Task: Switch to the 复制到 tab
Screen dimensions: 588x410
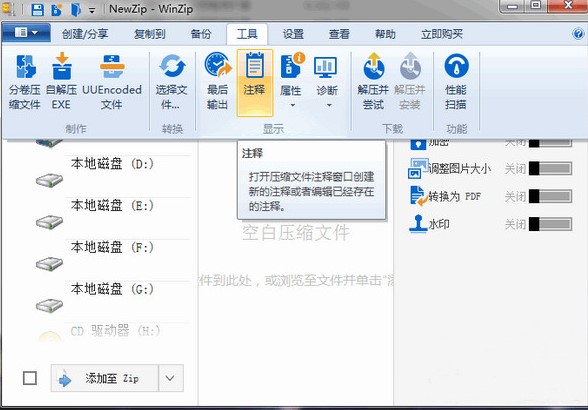Action: pos(150,34)
